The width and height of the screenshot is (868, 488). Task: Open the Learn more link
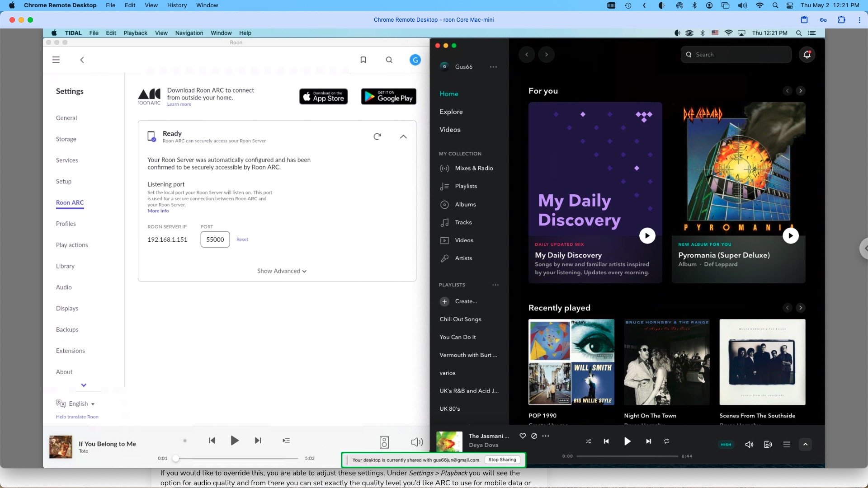[179, 104]
